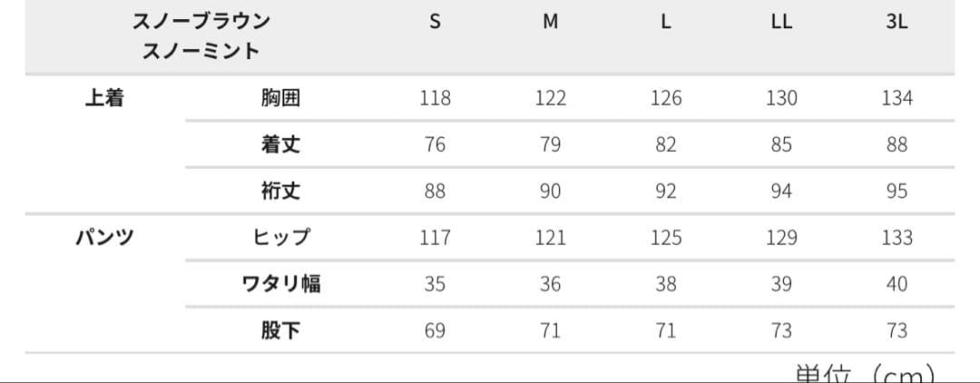The width and height of the screenshot is (980, 383).
Task: Select the LL size column header
Action: click(x=781, y=23)
